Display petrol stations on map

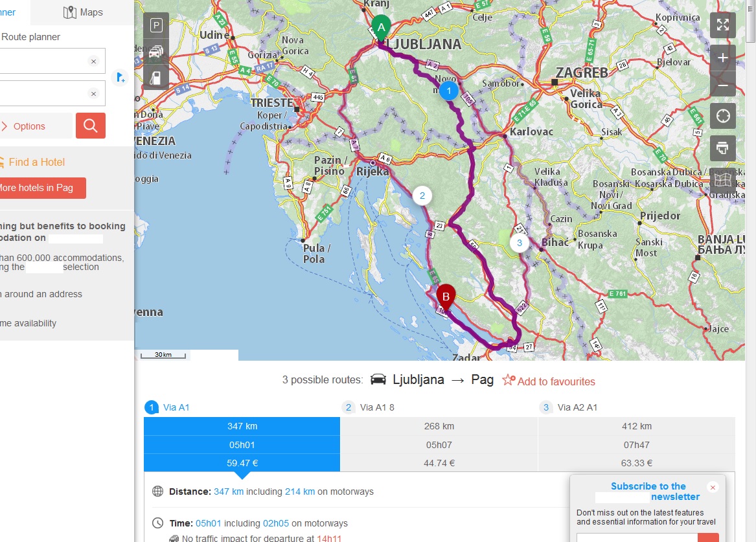point(155,78)
